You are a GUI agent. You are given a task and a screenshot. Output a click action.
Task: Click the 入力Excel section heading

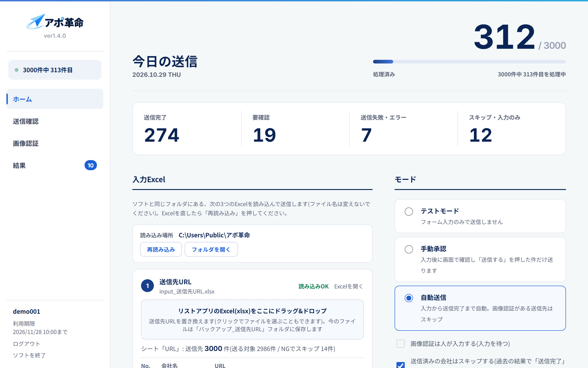point(149,179)
